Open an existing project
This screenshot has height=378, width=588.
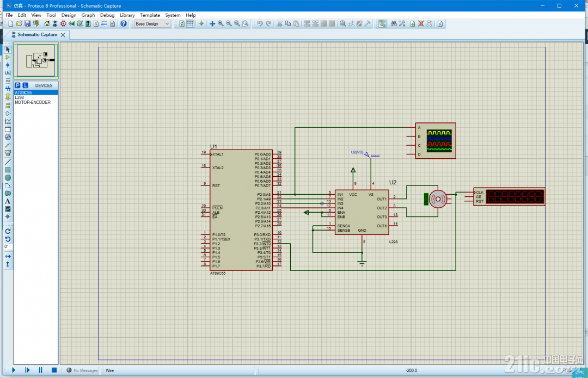19,23
